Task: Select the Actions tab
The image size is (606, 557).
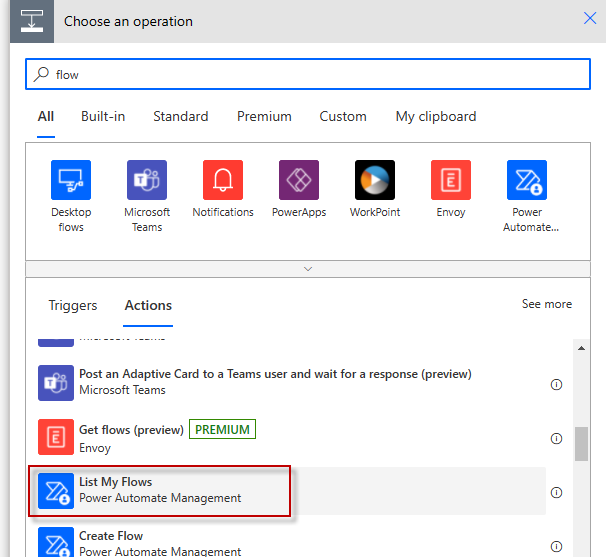Action: [148, 305]
